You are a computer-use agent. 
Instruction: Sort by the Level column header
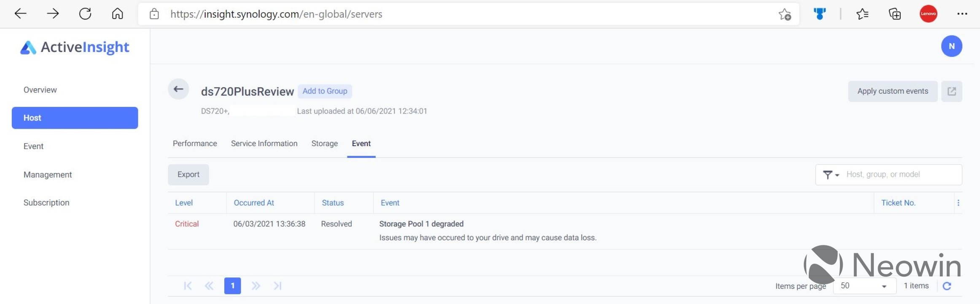click(x=184, y=203)
